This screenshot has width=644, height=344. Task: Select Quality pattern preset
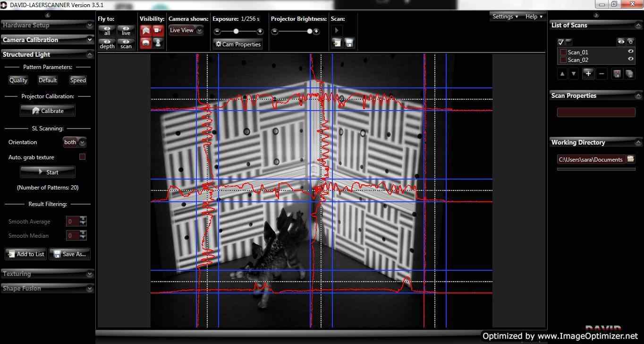tap(18, 80)
